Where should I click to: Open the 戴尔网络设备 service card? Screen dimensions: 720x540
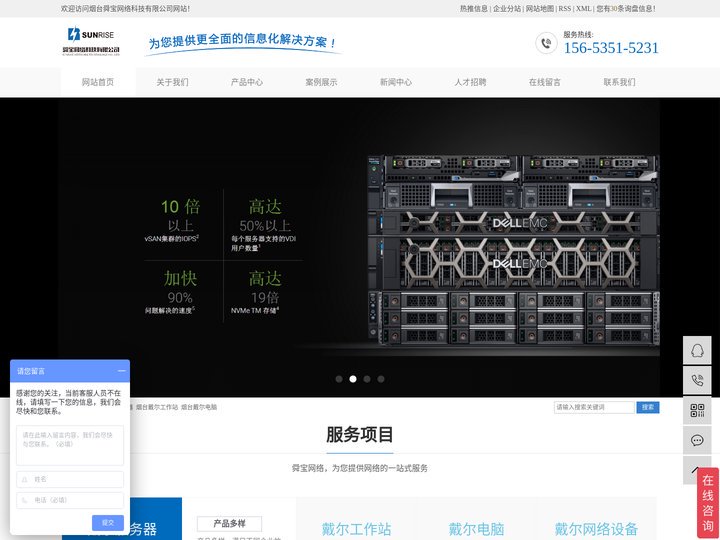pos(596,529)
